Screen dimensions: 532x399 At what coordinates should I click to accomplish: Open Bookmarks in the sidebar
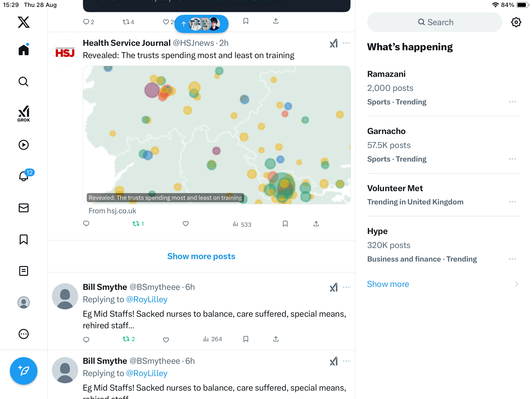[x=24, y=239]
